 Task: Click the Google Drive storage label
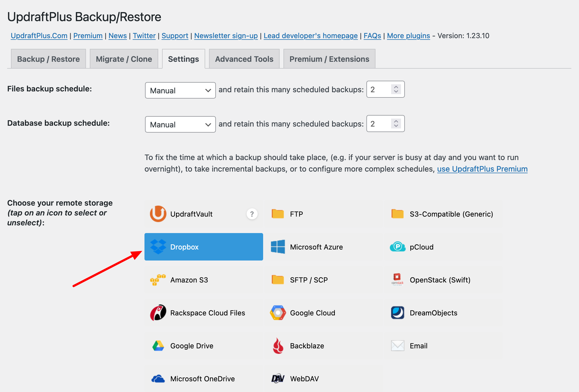pyautogui.click(x=192, y=346)
